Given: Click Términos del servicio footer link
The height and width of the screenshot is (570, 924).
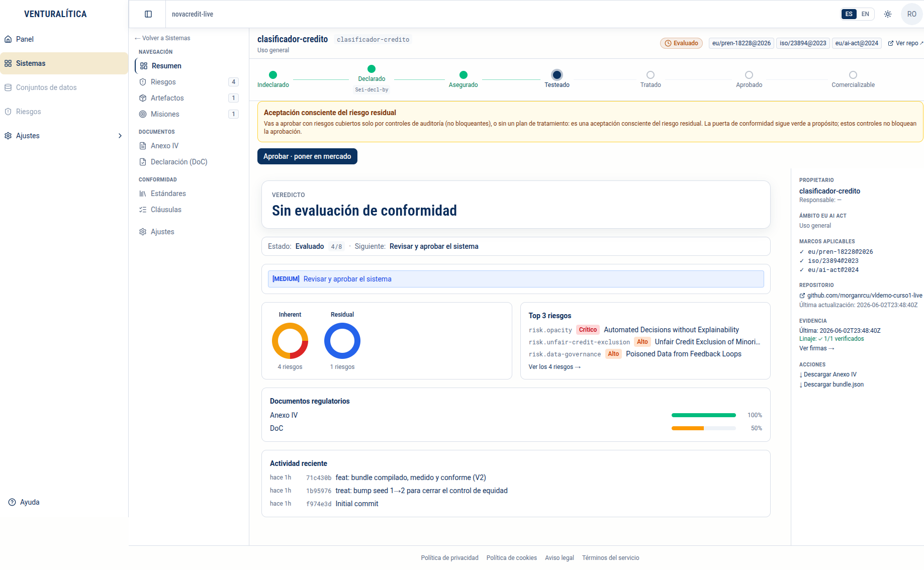Looking at the screenshot, I should [x=610, y=558].
